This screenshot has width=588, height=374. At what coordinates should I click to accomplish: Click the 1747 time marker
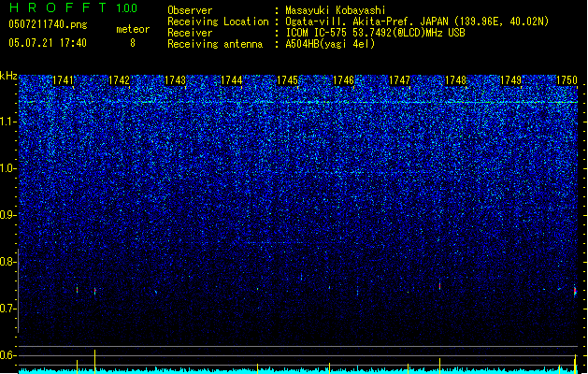(400, 80)
